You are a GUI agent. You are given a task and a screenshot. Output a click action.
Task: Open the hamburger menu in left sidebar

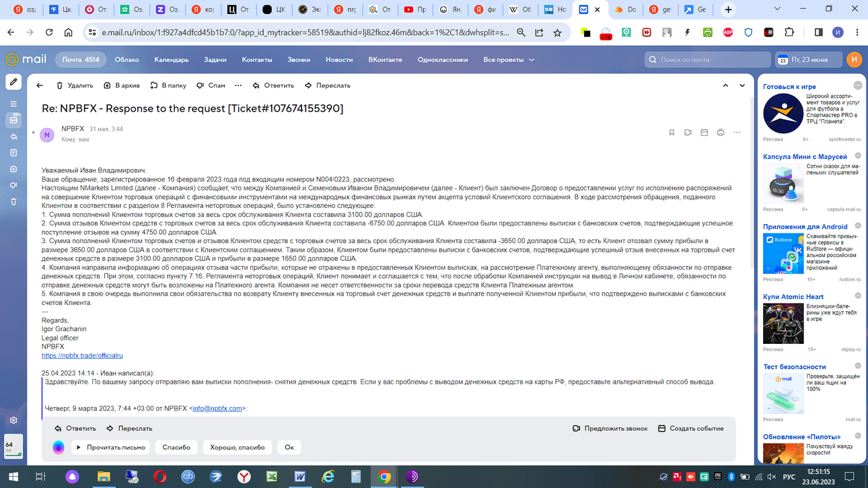13,104
